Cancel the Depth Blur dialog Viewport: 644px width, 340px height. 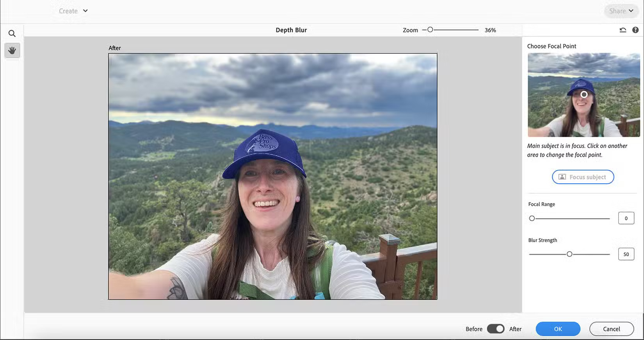point(611,329)
